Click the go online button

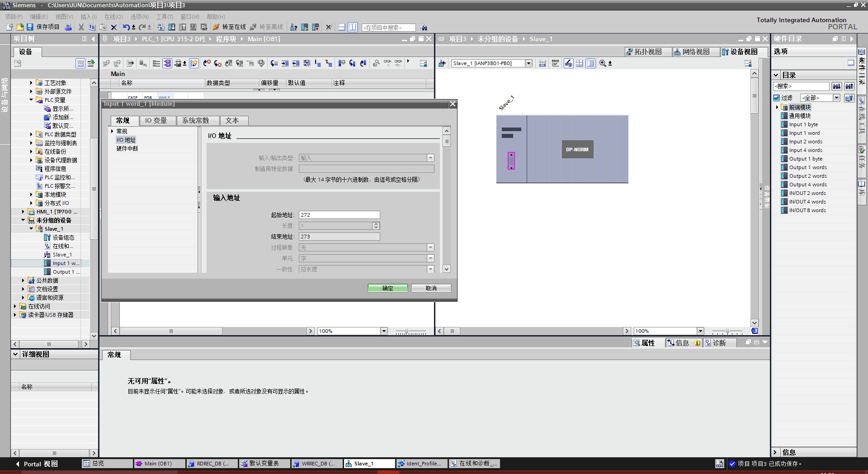[x=229, y=27]
